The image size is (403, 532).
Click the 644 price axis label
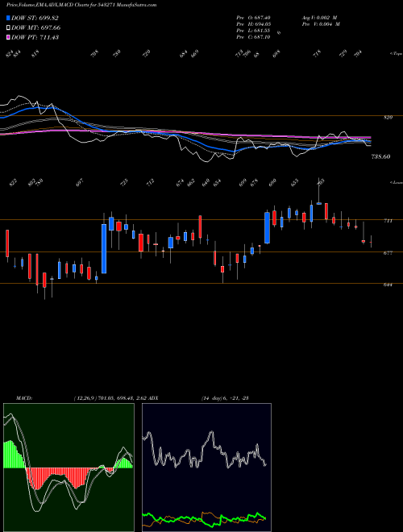point(388,285)
